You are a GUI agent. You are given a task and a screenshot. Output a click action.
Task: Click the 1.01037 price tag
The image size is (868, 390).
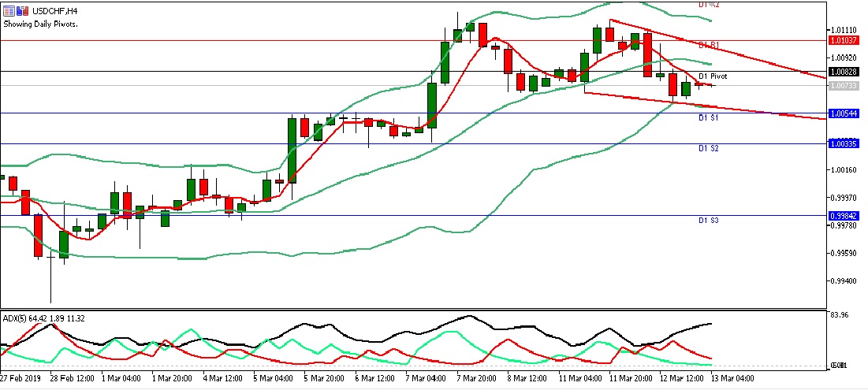[x=845, y=39]
